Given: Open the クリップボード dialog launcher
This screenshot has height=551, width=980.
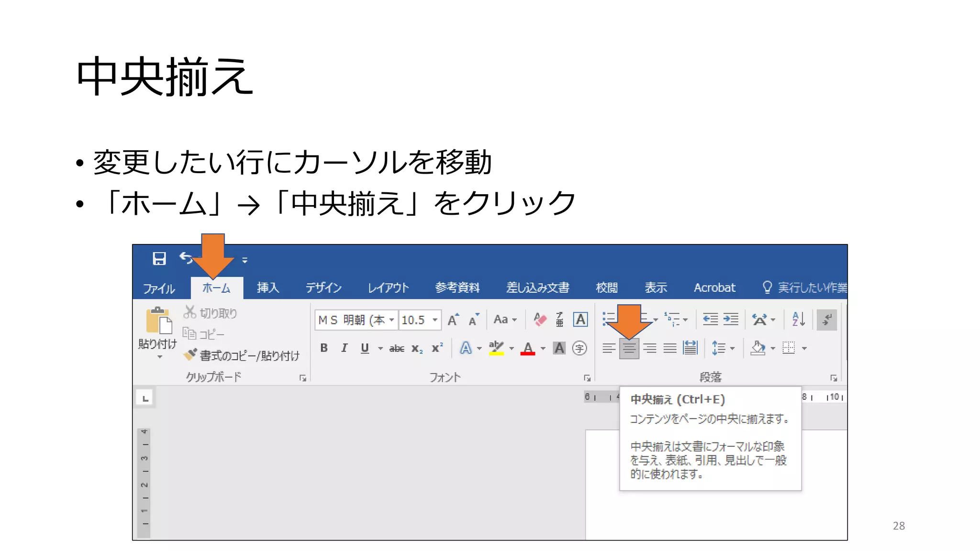Looking at the screenshot, I should pos(303,378).
